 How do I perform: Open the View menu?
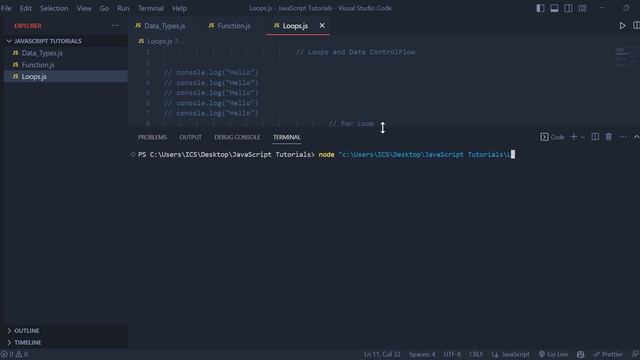[x=84, y=8]
